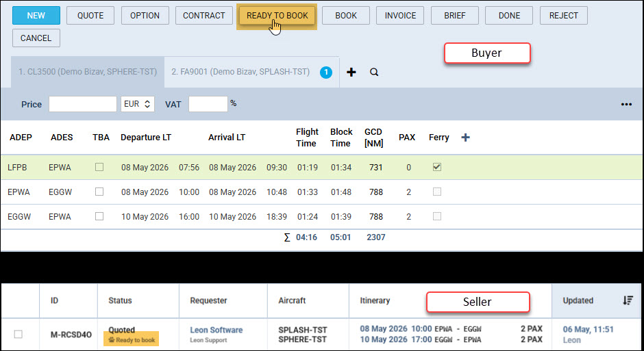Set status to BOOK
Image resolution: width=644 pixels, height=351 pixels.
coord(346,16)
